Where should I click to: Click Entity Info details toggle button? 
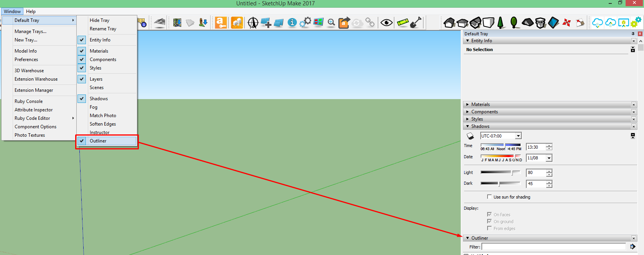(633, 50)
